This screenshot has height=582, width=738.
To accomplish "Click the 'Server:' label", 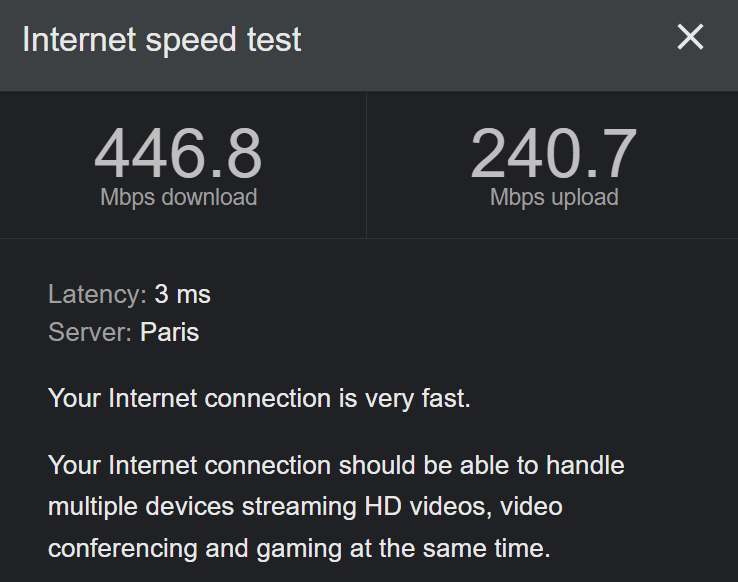I will [90, 332].
